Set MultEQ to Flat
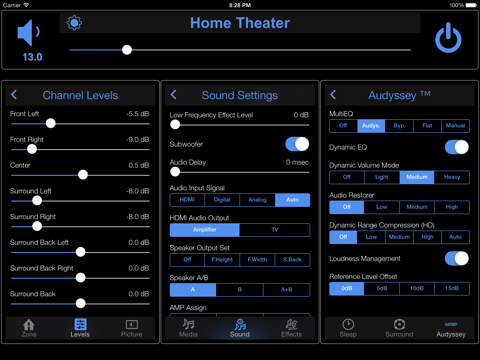480x360 pixels. point(427,126)
